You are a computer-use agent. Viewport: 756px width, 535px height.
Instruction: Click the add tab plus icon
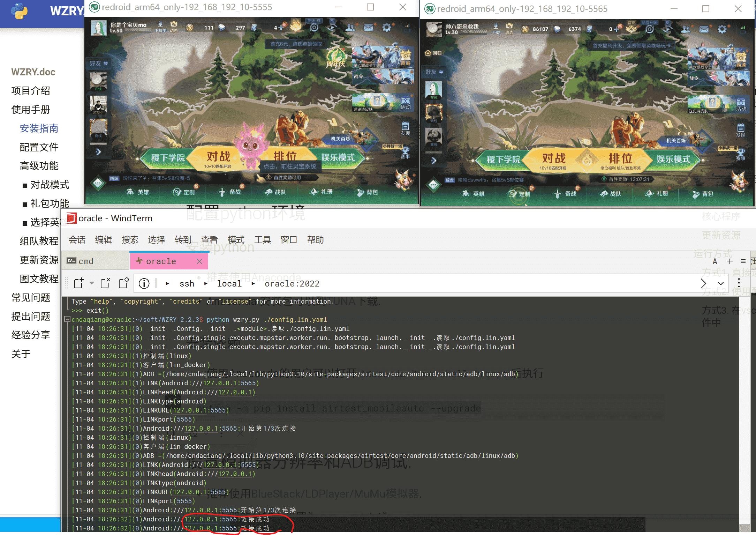[730, 261]
